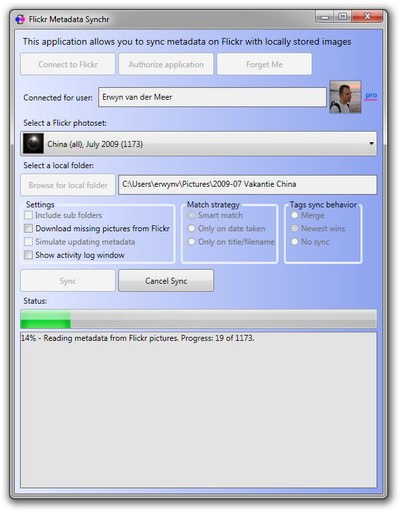400x511 pixels.
Task: Click the China photoset thumbnail icon
Action: [x=33, y=144]
